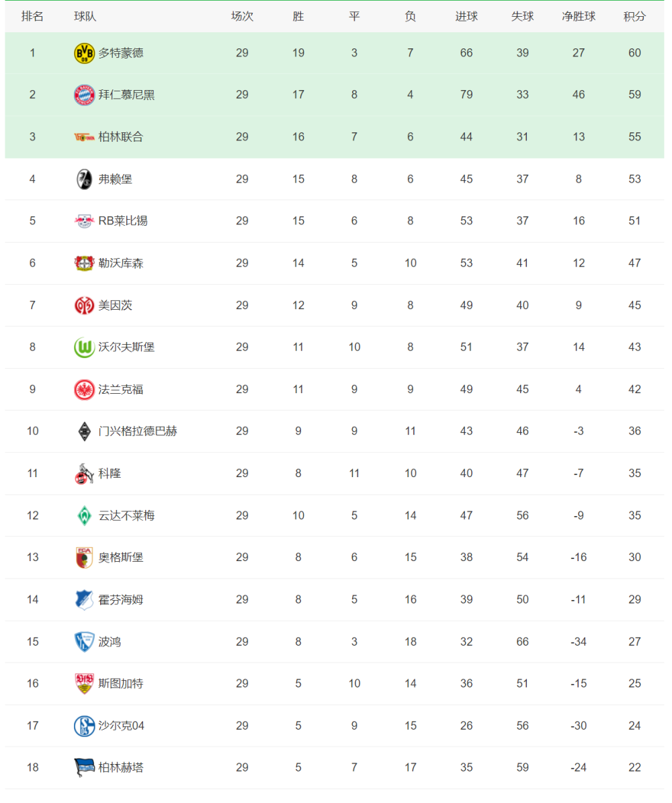Viewport: 672px width, 803px height.
Task: Select the 美因茨 row with rank 7
Action: click(335, 306)
